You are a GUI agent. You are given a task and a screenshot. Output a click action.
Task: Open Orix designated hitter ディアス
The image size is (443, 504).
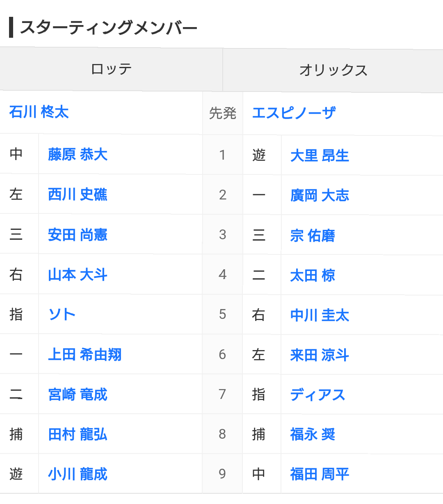point(318,395)
